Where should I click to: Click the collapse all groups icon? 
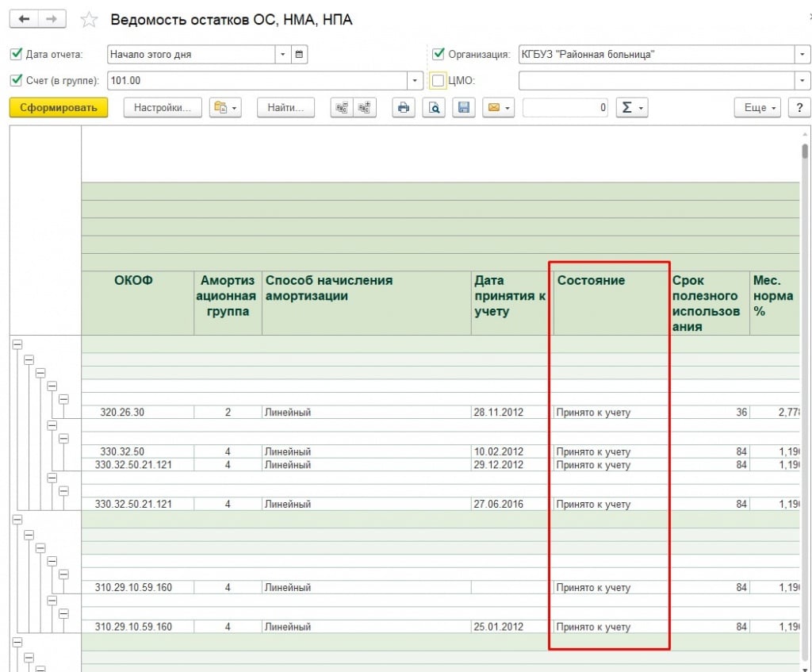coord(342,108)
